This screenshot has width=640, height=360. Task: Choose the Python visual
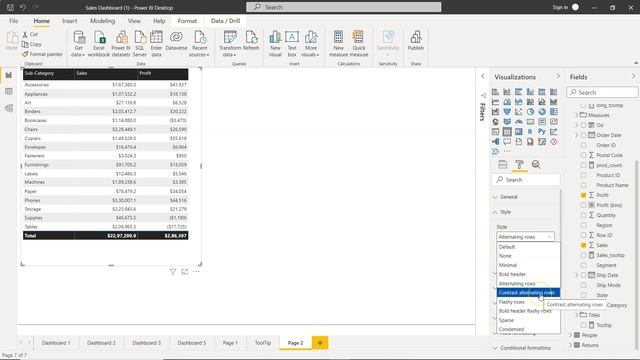click(542, 132)
